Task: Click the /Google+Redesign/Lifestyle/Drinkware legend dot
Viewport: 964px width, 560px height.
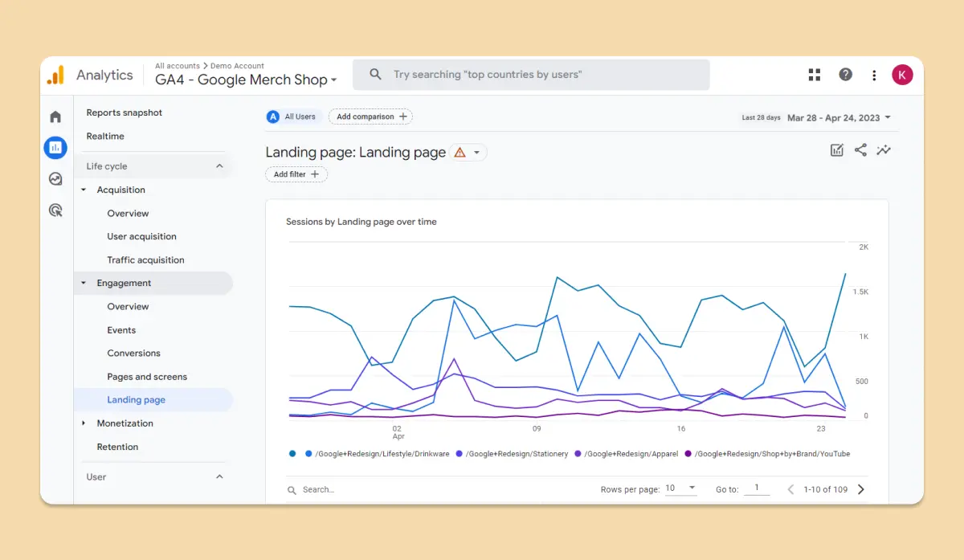Action: click(x=309, y=454)
